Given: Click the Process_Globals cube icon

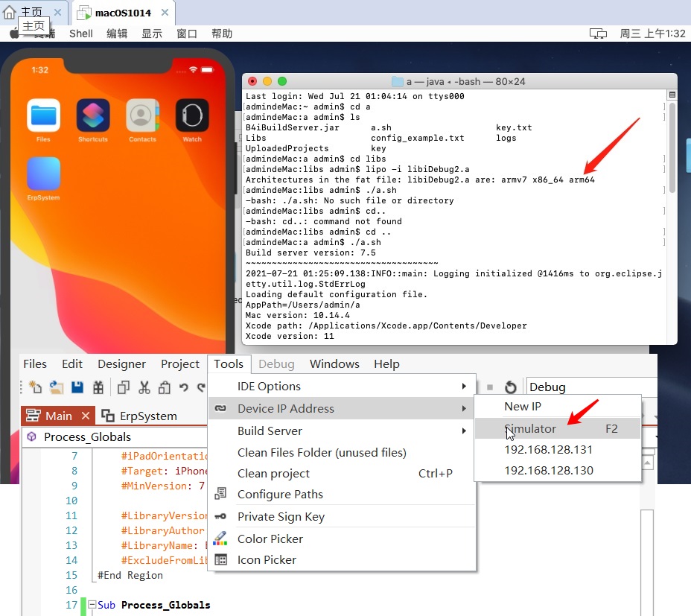Looking at the screenshot, I should pyautogui.click(x=32, y=436).
